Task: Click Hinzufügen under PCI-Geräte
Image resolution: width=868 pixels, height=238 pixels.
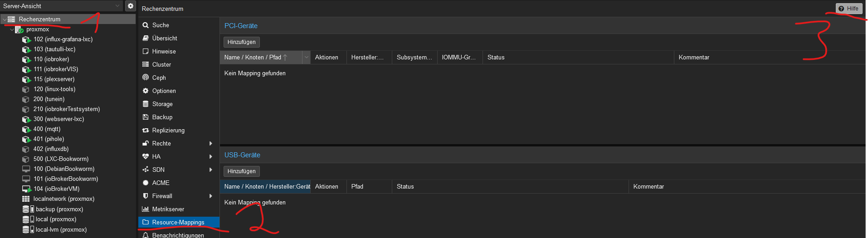Action: [242, 42]
